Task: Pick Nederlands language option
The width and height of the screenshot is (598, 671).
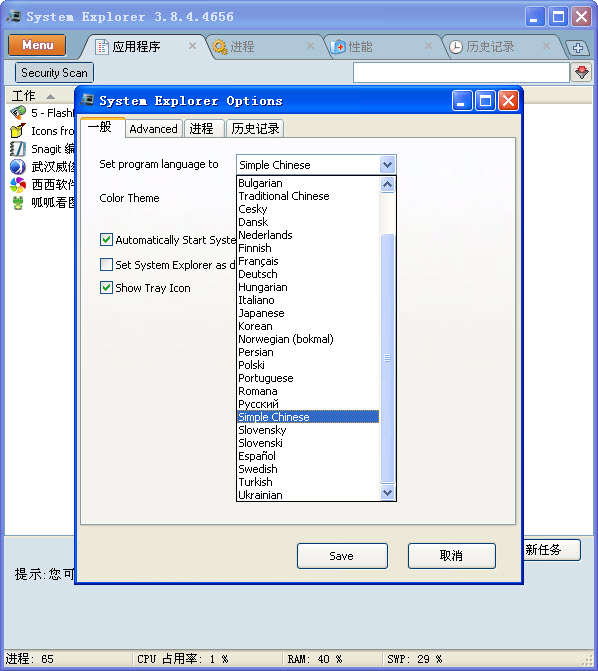Action: click(308, 235)
